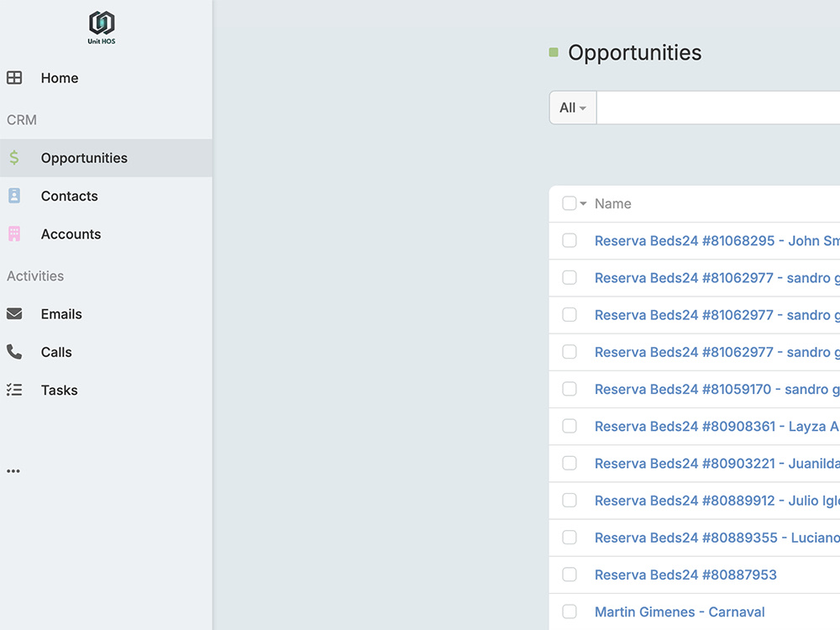Check the Reserva Beds24 #81068295 row checkbox
The width and height of the screenshot is (840, 630).
(570, 240)
